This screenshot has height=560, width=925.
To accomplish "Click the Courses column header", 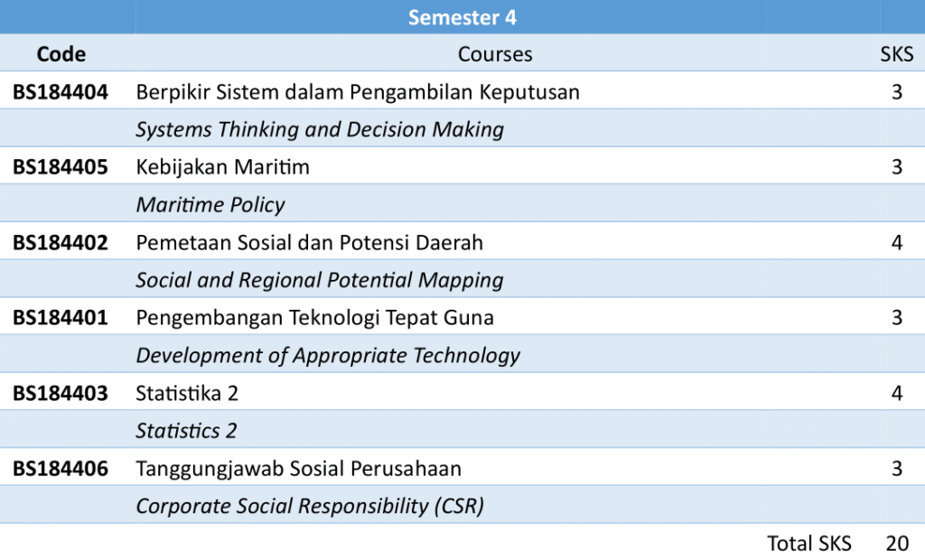I will point(495,54).
